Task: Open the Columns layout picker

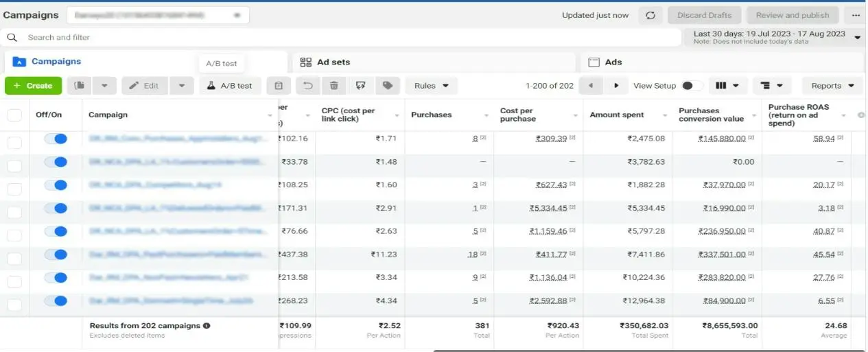Action: [x=727, y=86]
